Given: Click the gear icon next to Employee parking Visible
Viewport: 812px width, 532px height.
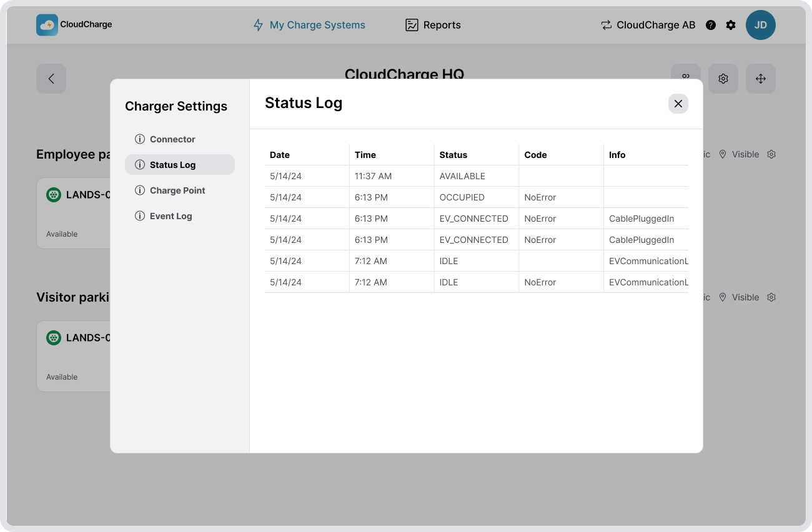Looking at the screenshot, I should pos(771,154).
